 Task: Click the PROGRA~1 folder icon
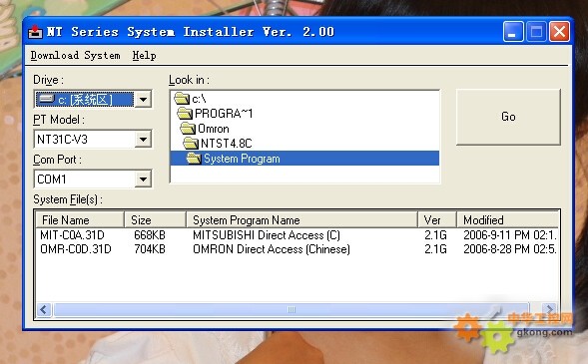point(185,113)
